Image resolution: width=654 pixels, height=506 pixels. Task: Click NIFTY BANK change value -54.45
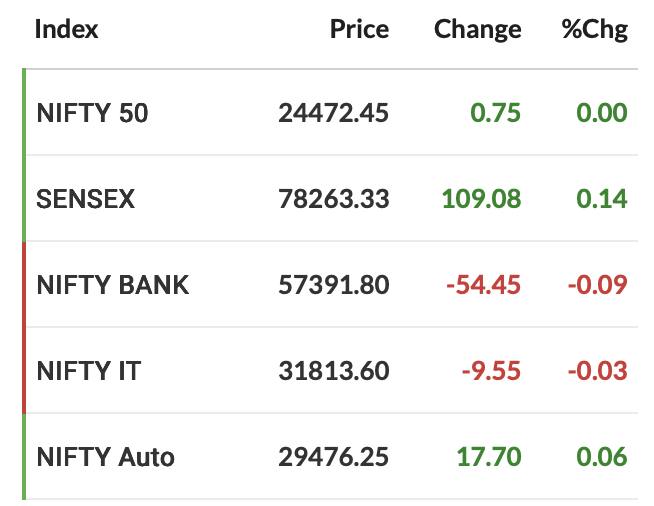(x=483, y=285)
